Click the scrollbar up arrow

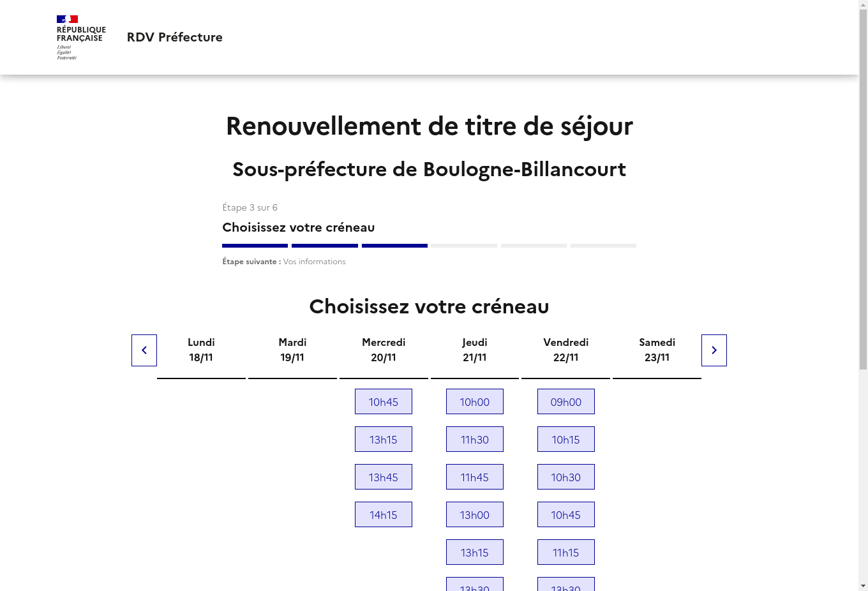[x=863, y=4]
